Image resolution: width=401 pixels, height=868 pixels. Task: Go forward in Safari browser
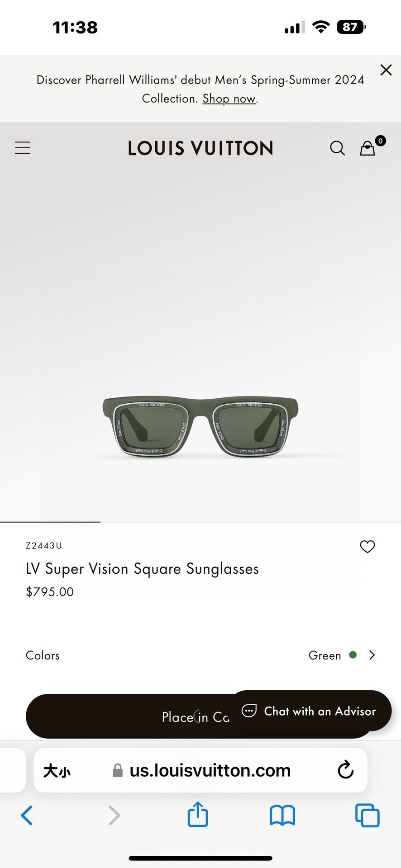click(x=114, y=816)
